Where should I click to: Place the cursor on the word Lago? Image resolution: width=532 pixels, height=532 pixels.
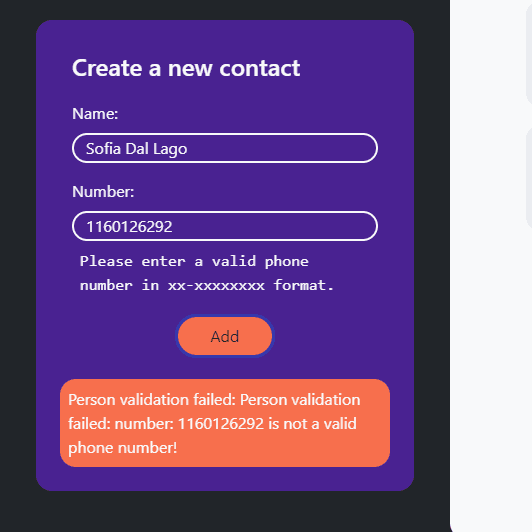coord(170,149)
